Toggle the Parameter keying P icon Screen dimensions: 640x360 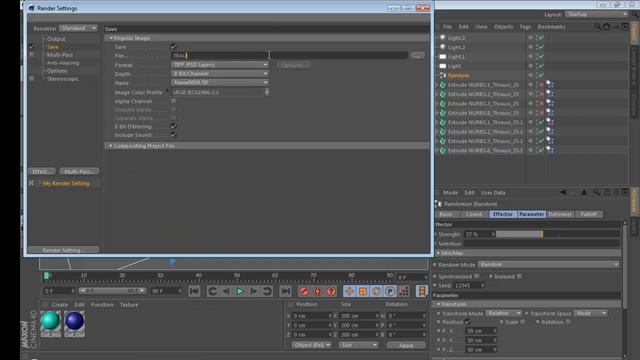[390, 291]
